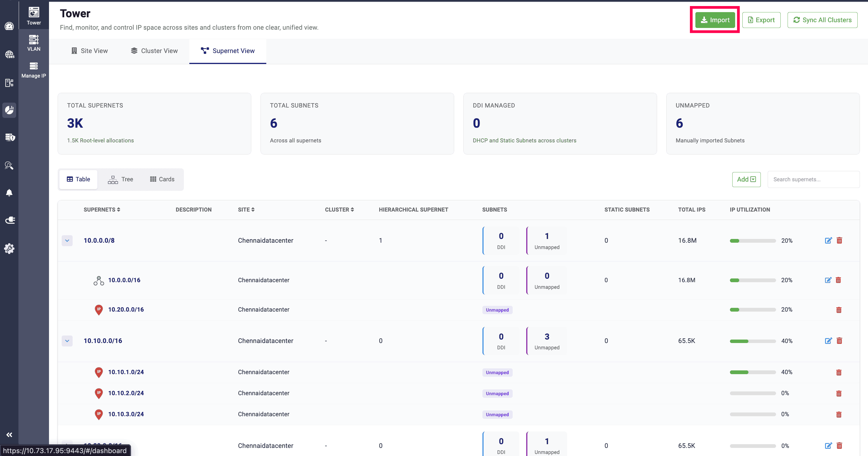Open Manage IP in sidebar
The height and width of the screenshot is (456, 868).
(34, 70)
